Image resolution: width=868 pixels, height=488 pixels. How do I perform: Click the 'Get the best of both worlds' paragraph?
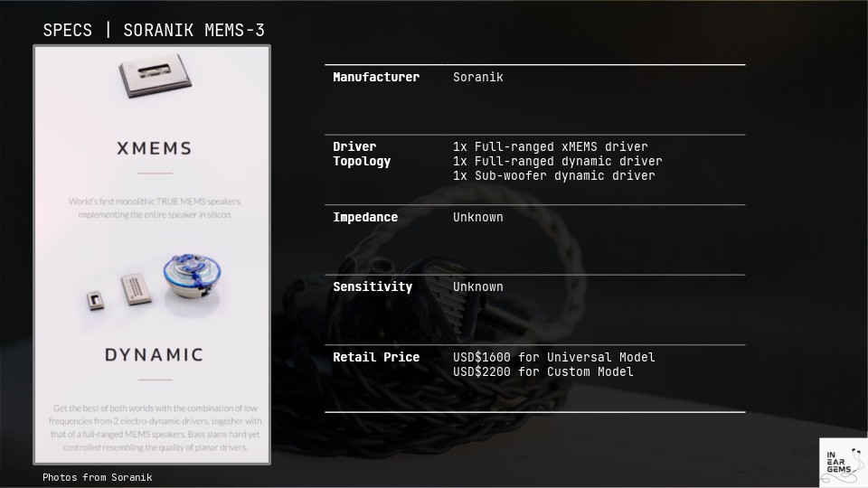[x=155, y=427]
